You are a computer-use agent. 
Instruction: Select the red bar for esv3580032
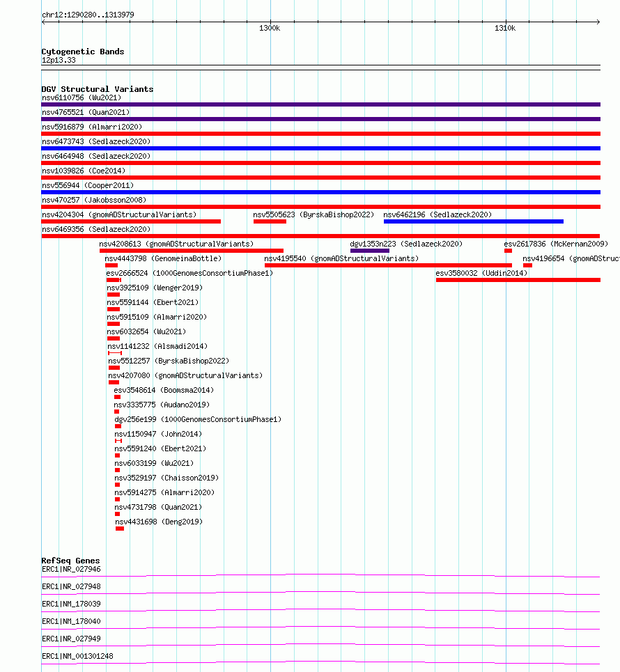pyautogui.click(x=518, y=280)
